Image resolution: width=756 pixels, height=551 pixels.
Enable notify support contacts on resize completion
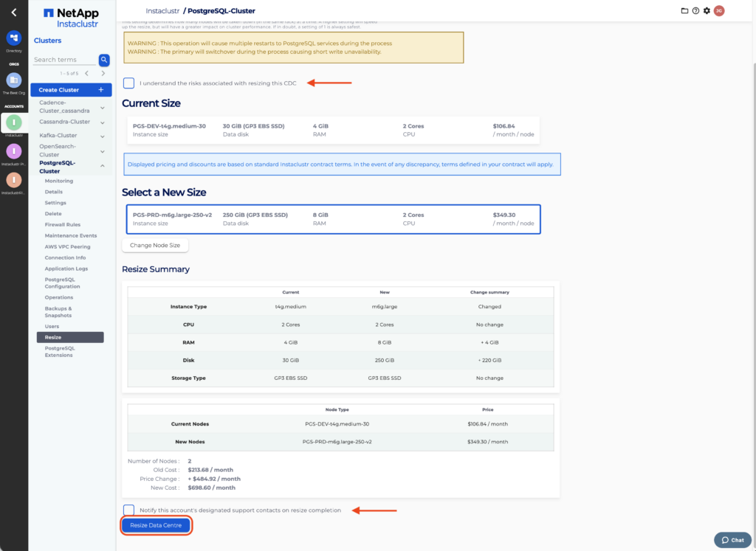129,510
